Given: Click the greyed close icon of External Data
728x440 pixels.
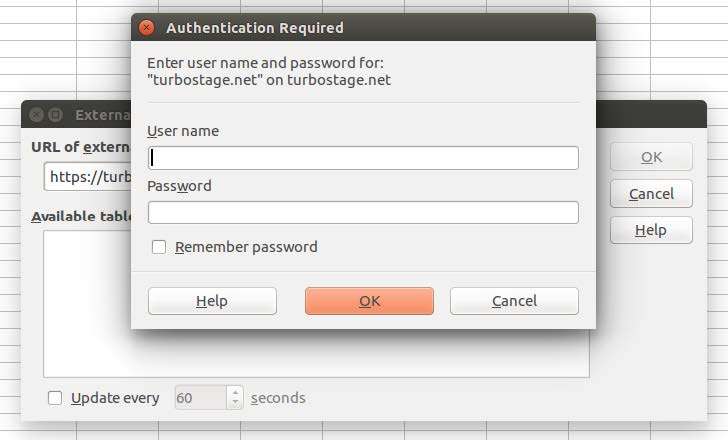Looking at the screenshot, I should click(36, 114).
